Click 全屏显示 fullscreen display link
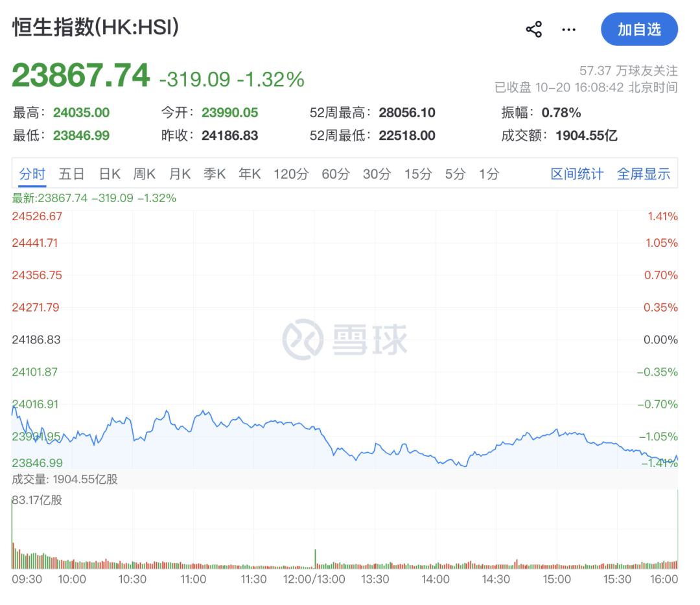 pyautogui.click(x=644, y=174)
